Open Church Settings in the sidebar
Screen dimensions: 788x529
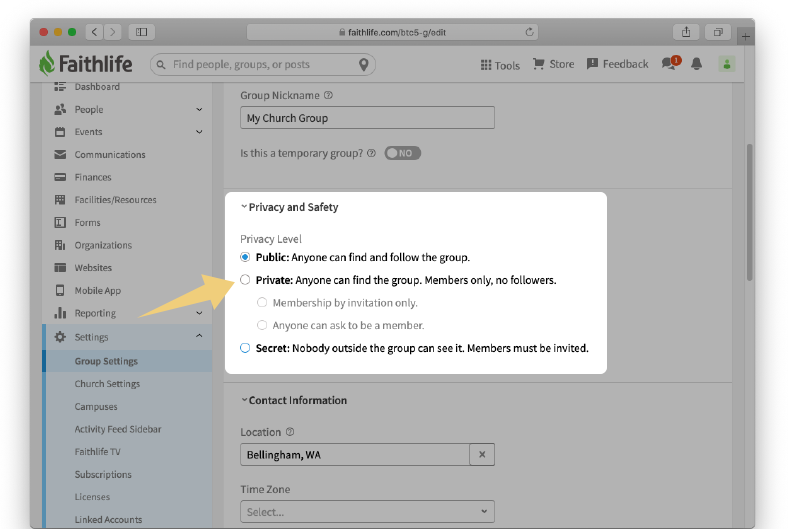tap(107, 384)
